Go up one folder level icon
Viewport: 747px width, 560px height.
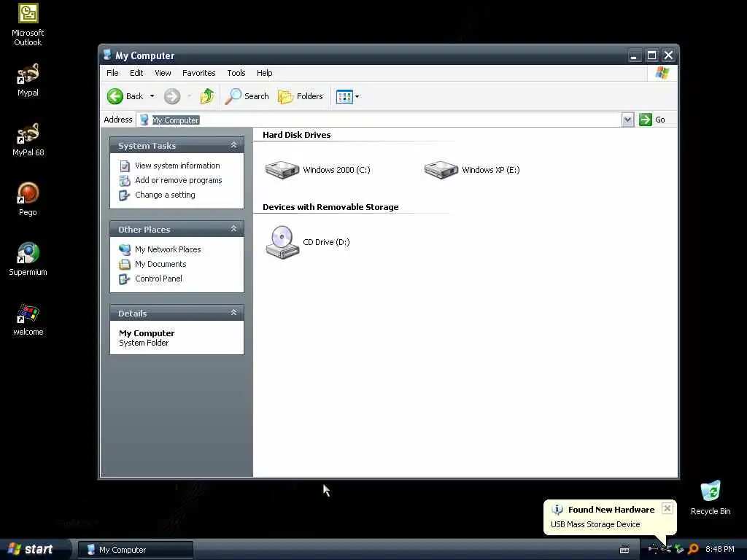pos(207,96)
